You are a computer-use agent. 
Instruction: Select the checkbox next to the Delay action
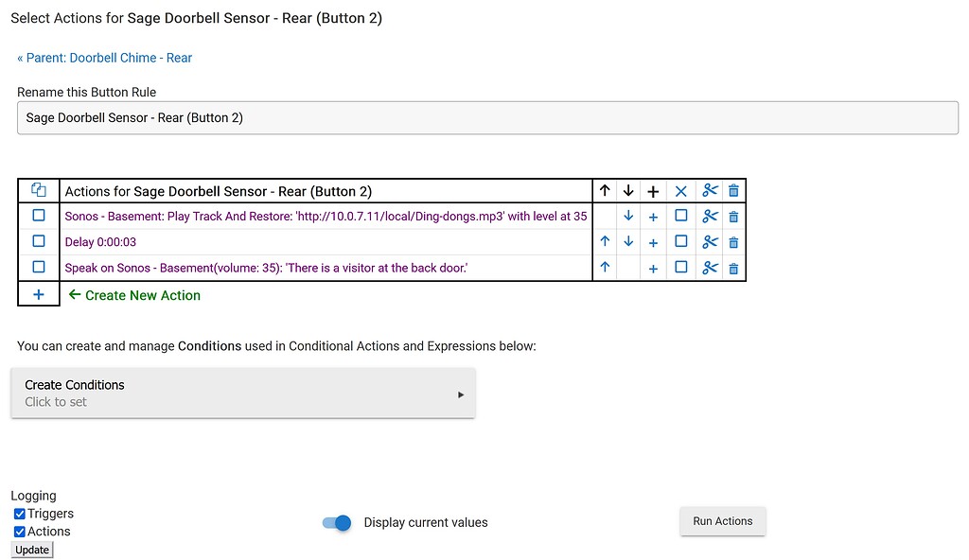[x=38, y=241]
